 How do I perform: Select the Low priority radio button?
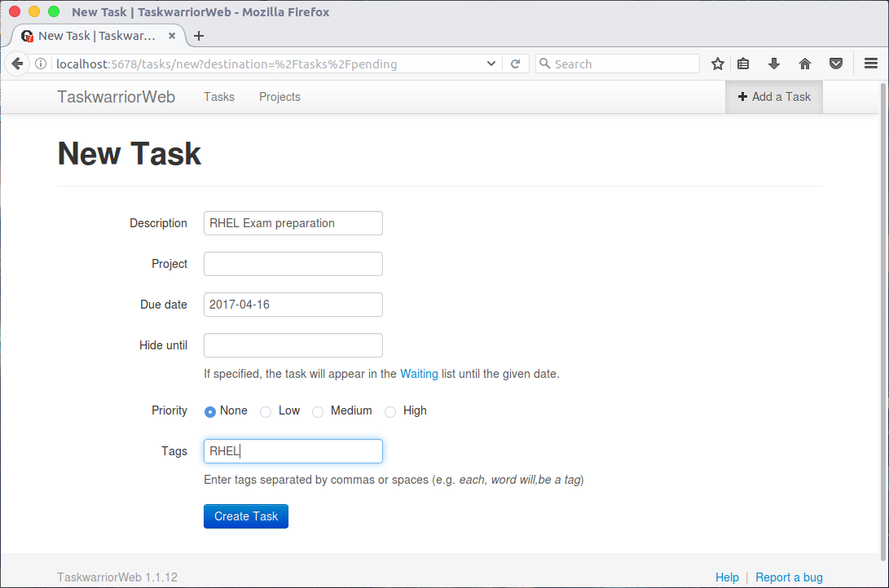[266, 412]
